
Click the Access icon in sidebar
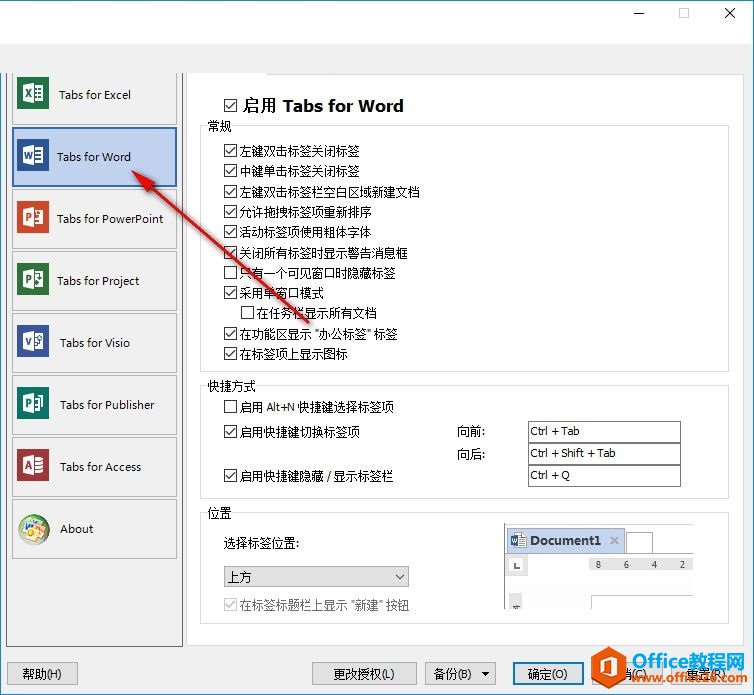pos(33,465)
